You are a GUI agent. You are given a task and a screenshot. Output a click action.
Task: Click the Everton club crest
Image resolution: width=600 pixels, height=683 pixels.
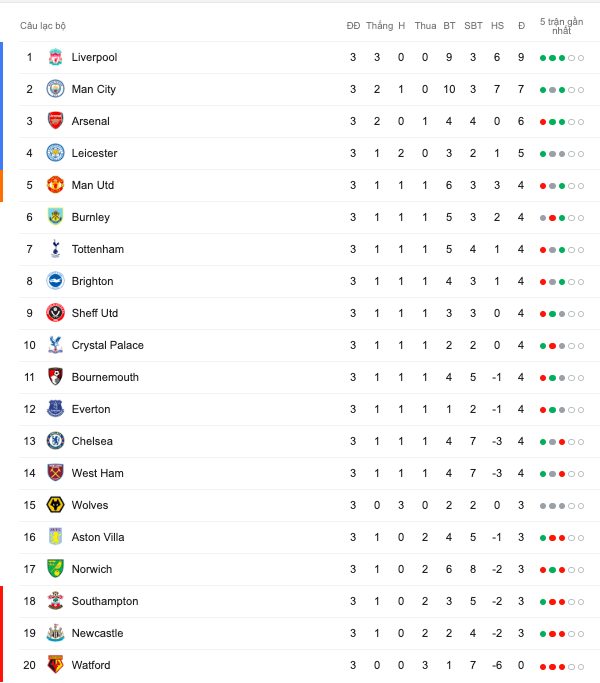(x=56, y=409)
